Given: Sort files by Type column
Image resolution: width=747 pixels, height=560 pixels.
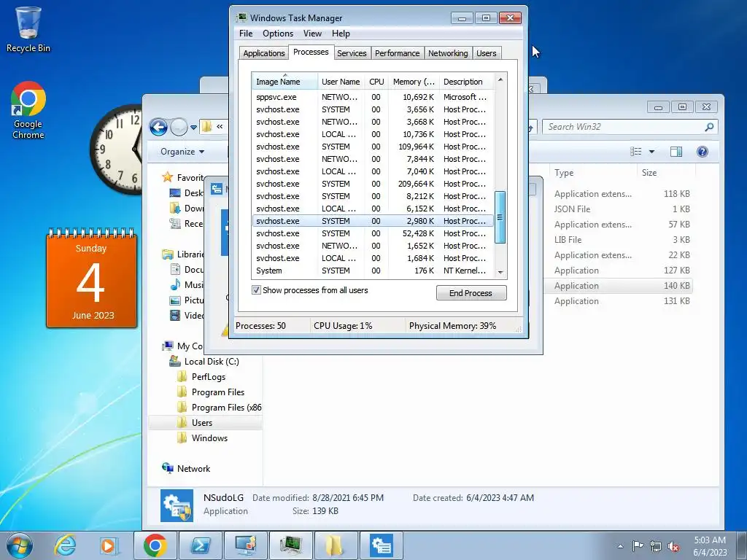Looking at the screenshot, I should point(592,172).
